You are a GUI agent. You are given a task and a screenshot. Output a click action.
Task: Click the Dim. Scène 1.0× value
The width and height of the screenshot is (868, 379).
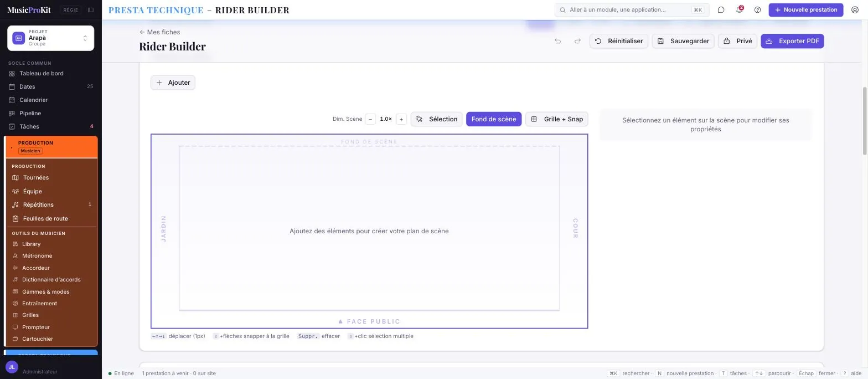point(386,119)
